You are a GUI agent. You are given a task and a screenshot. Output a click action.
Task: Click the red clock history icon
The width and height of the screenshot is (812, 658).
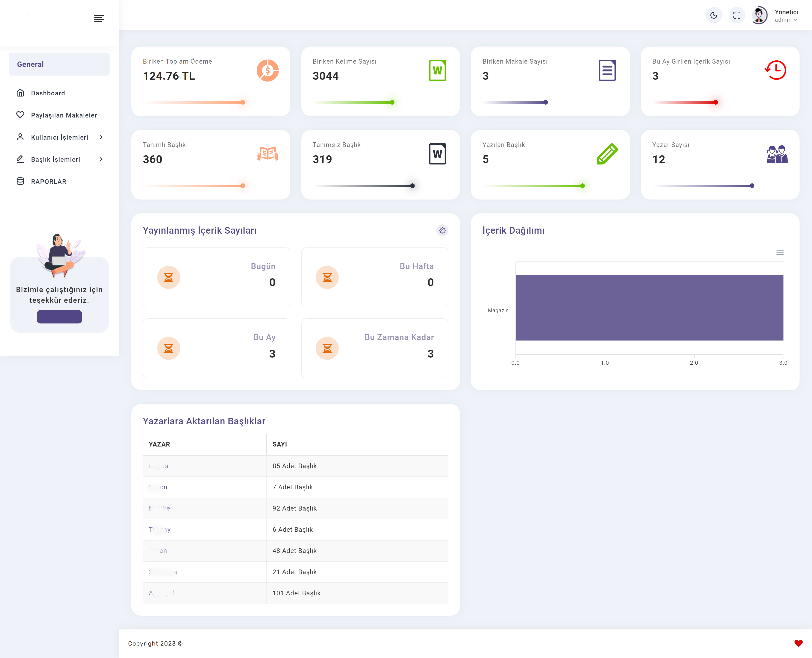pos(776,70)
